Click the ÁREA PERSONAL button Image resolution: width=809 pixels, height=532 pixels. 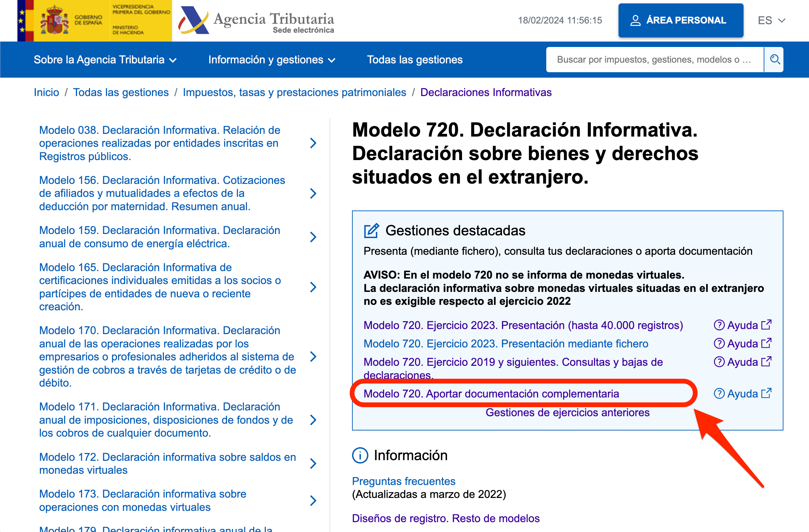click(x=681, y=20)
